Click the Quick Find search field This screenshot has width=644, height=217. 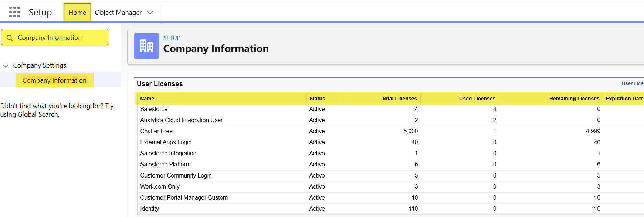coord(55,37)
